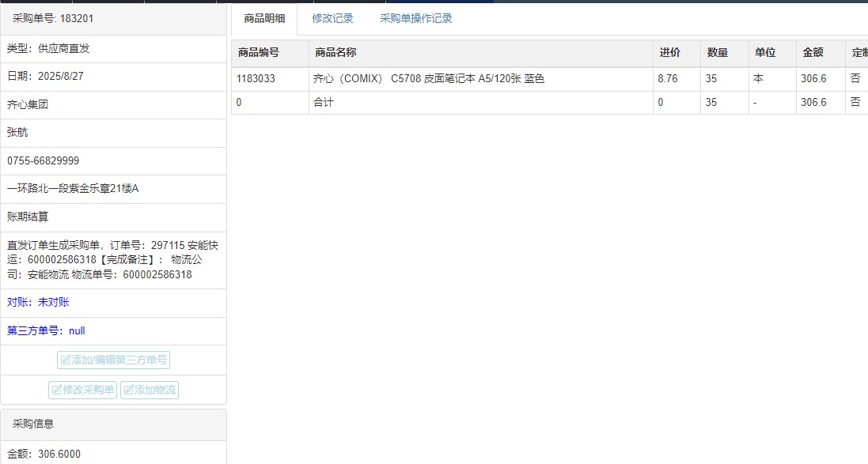Click the 8.76 purchase price cell
This screenshot has width=868, height=464.
coord(677,79)
